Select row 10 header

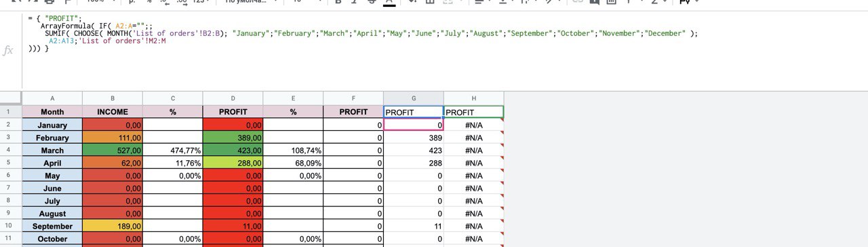pyautogui.click(x=11, y=226)
